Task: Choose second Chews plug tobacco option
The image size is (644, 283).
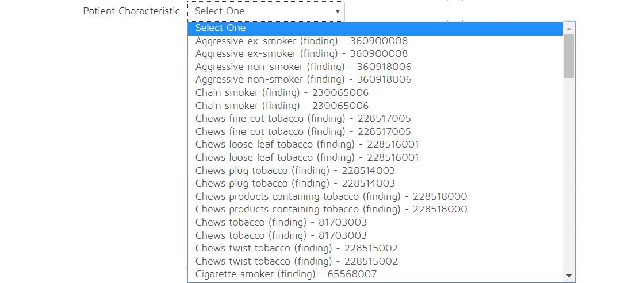Action: [295, 184]
